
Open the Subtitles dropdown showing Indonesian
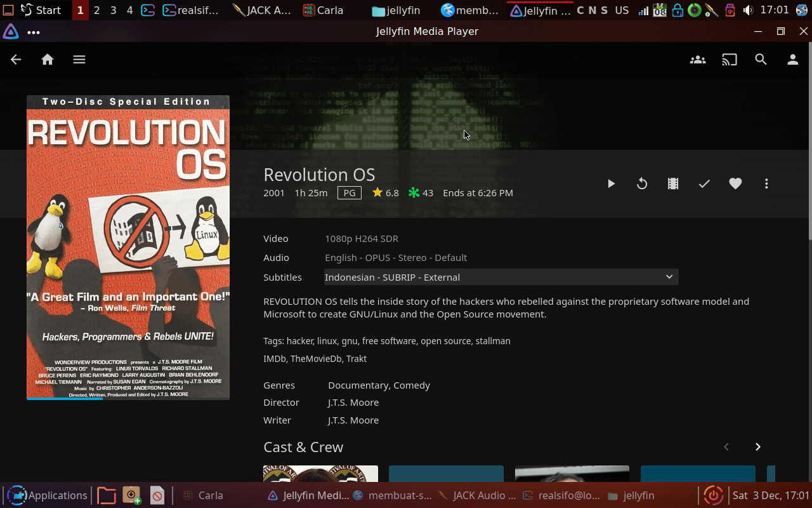501,277
